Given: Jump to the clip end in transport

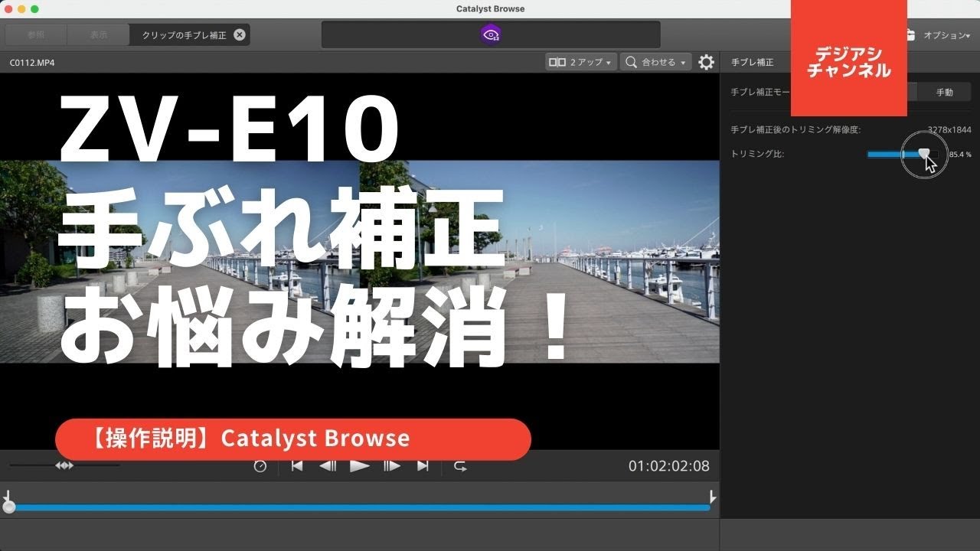Looking at the screenshot, I should (423, 465).
